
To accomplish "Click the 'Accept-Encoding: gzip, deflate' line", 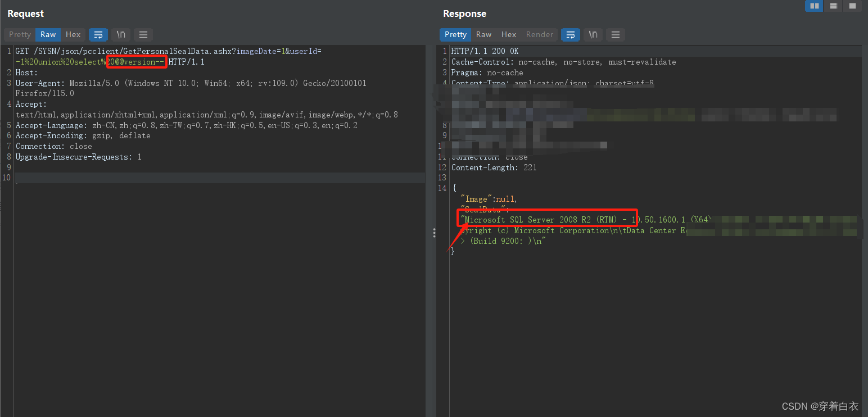I will [83, 135].
